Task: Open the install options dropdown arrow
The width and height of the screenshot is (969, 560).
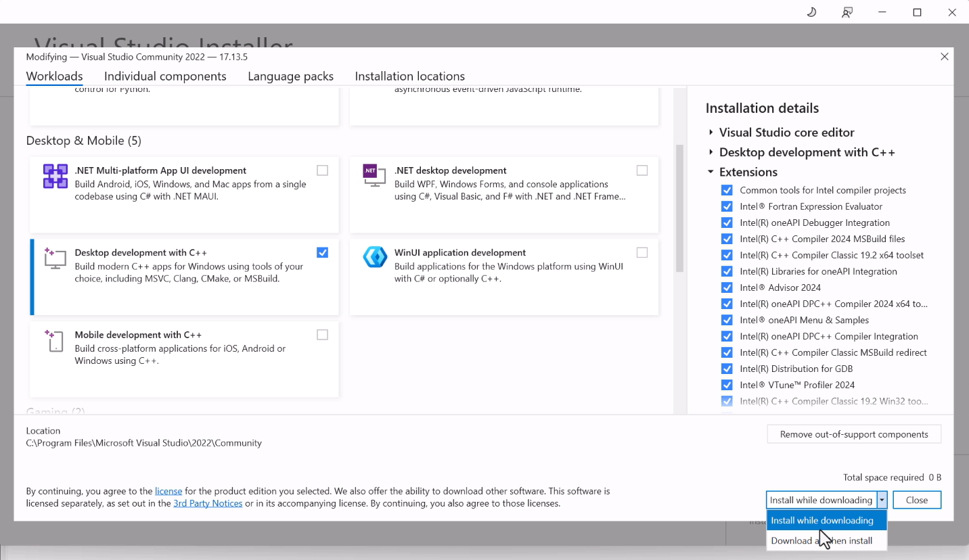Action: pos(882,500)
